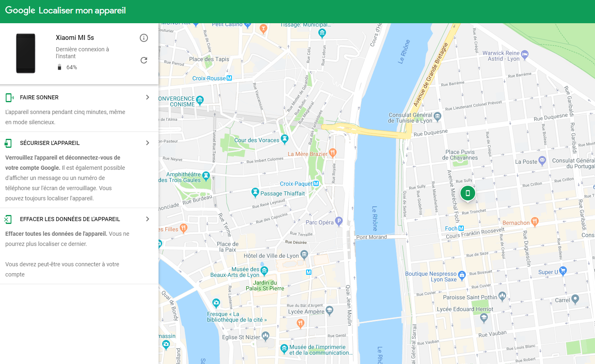595x364 pixels.
Task: Click the La Poste mail pin
Action: pos(542,160)
